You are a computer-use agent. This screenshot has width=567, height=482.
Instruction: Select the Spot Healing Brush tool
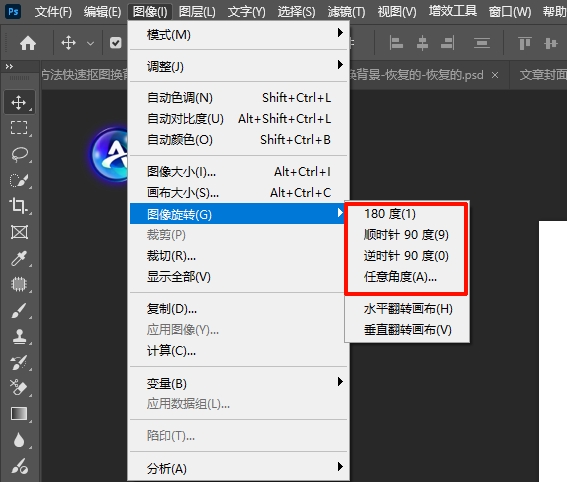pyautogui.click(x=19, y=284)
